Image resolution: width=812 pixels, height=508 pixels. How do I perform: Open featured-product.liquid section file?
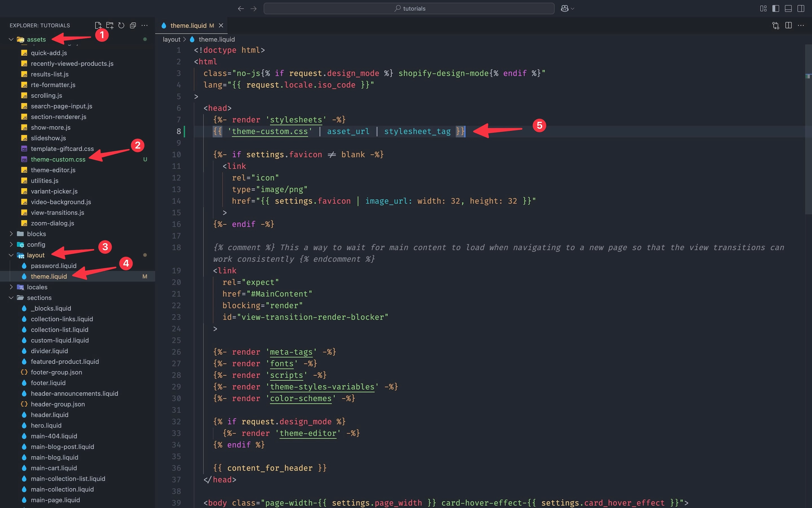click(x=65, y=362)
